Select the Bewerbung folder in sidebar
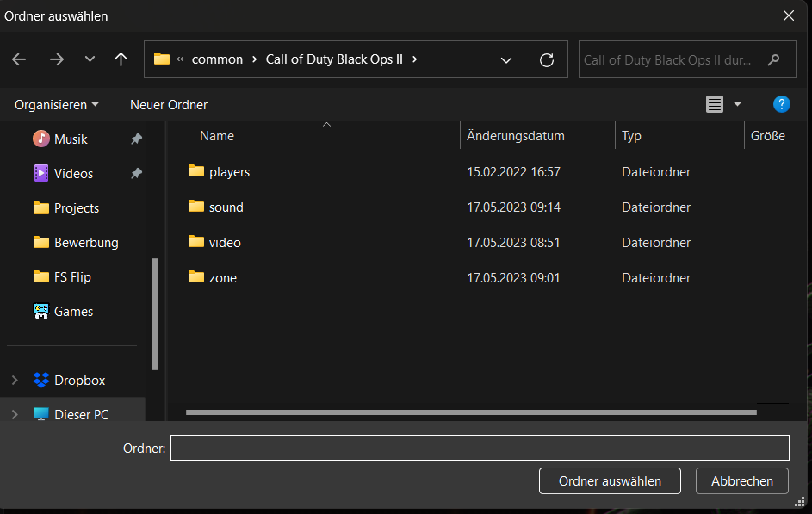The image size is (812, 514). click(x=86, y=243)
